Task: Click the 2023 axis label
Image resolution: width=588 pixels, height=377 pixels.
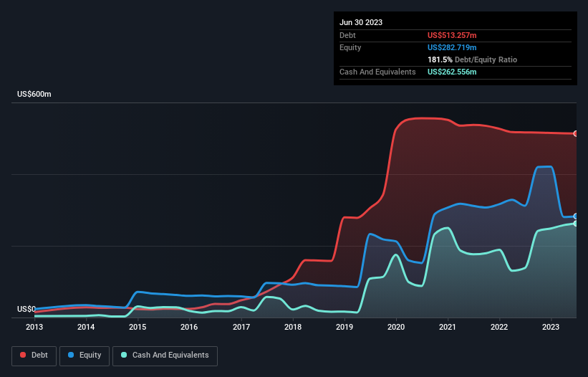Action: coord(551,327)
